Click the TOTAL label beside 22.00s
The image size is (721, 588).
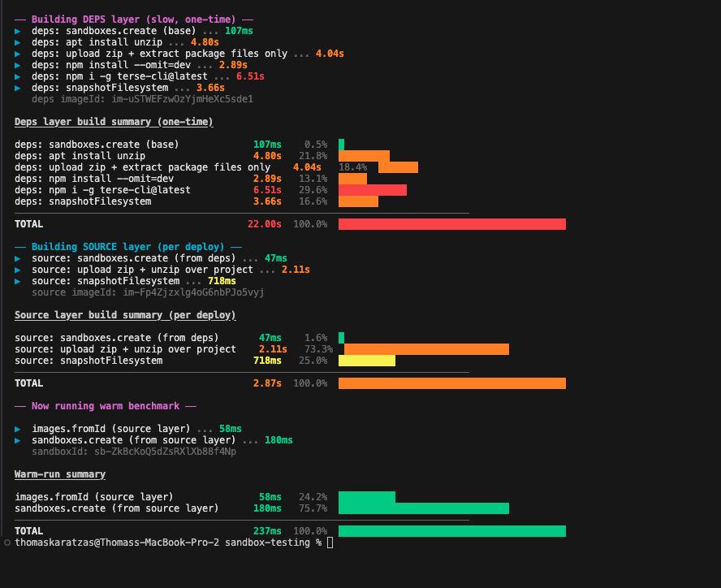pyautogui.click(x=29, y=224)
